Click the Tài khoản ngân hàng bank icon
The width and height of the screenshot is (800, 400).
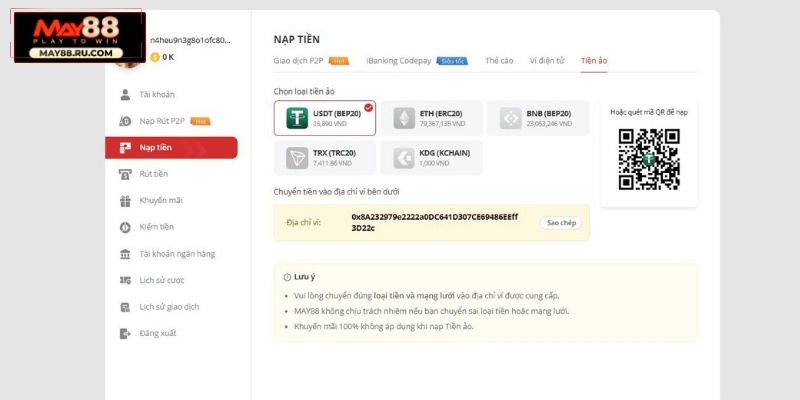pyautogui.click(x=125, y=254)
